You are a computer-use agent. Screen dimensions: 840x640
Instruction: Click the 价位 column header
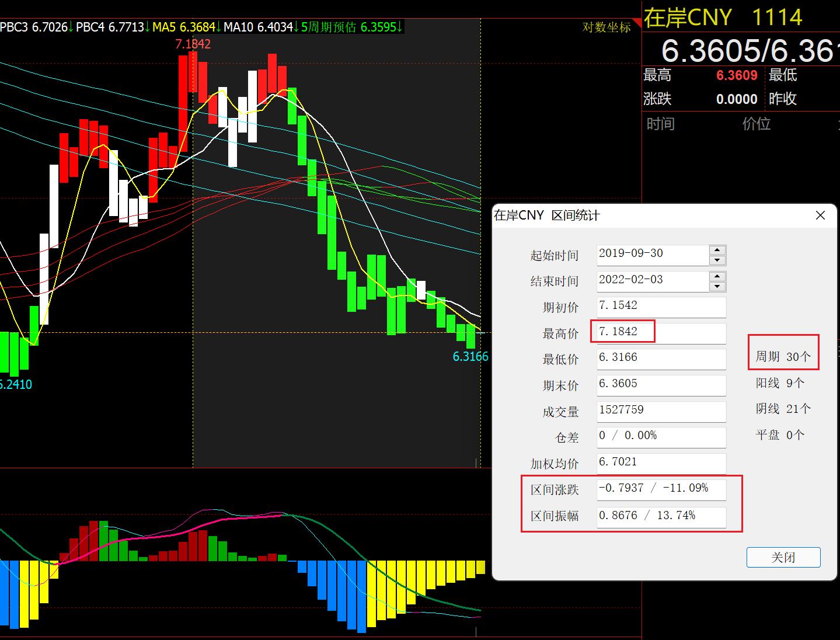pyautogui.click(x=757, y=124)
